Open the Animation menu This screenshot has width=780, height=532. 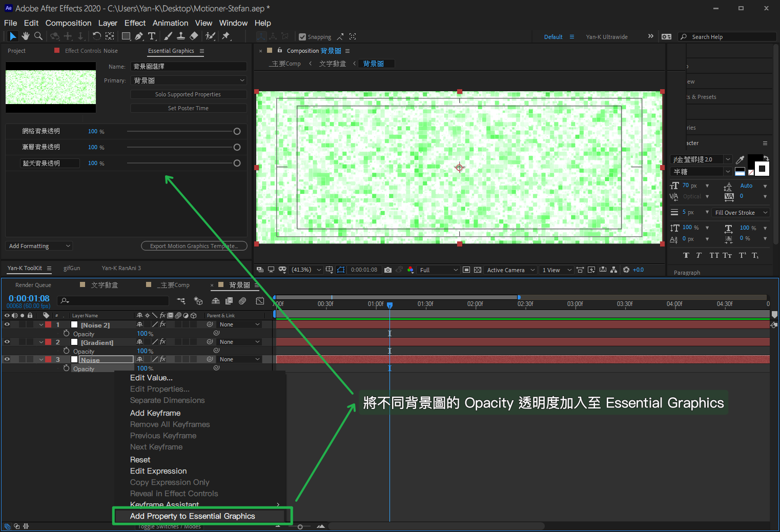170,23
